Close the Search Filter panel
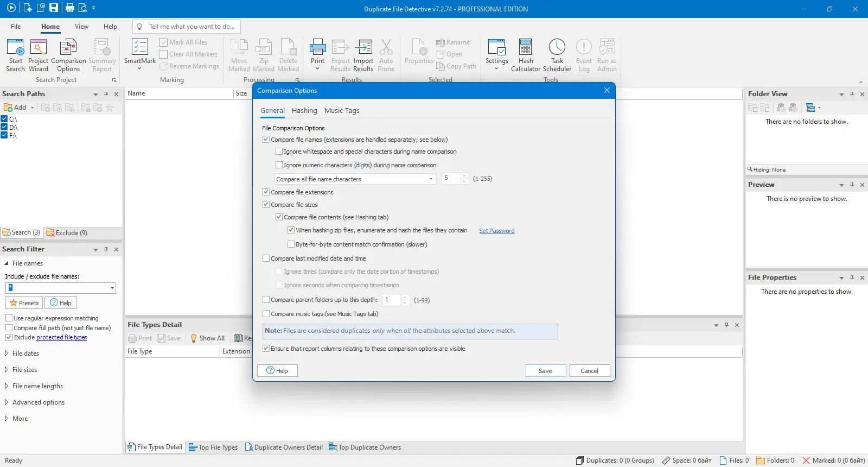868x467 pixels. pos(116,249)
